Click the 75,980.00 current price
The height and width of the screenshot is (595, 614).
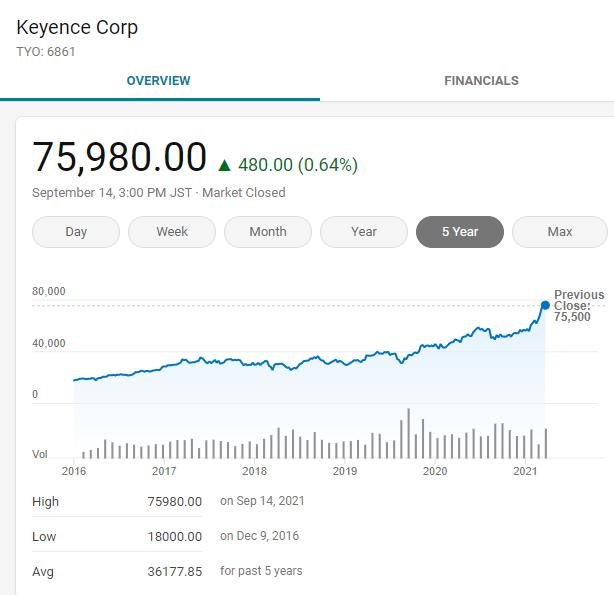click(120, 158)
